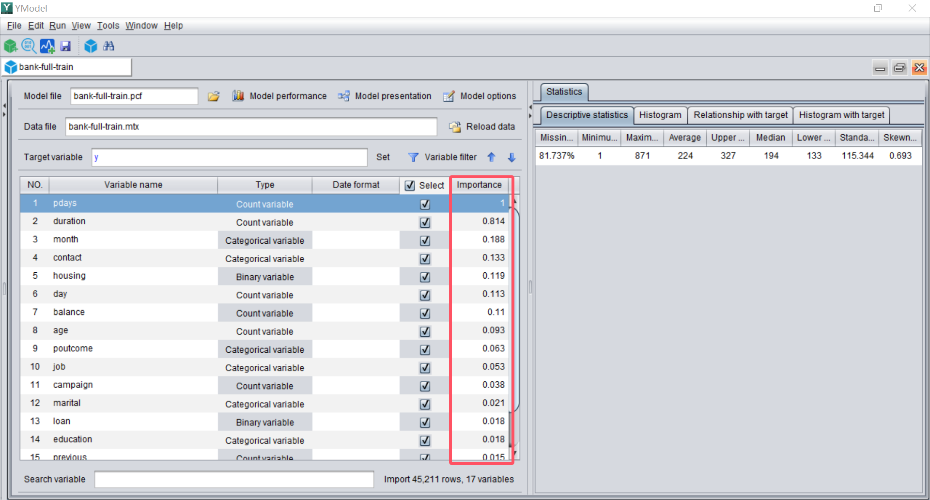Screen dimensions: 930x500
Task: Click the Variable filter funnel icon
Action: (x=412, y=157)
